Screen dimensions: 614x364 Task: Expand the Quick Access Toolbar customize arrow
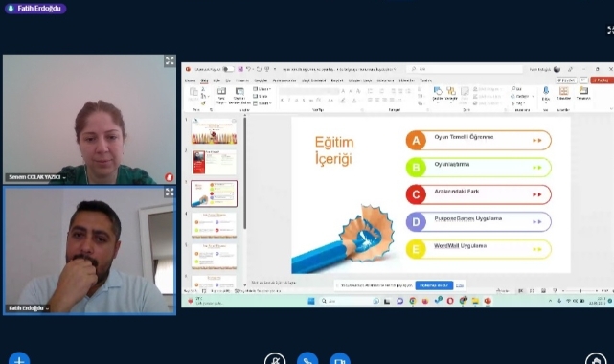275,69
